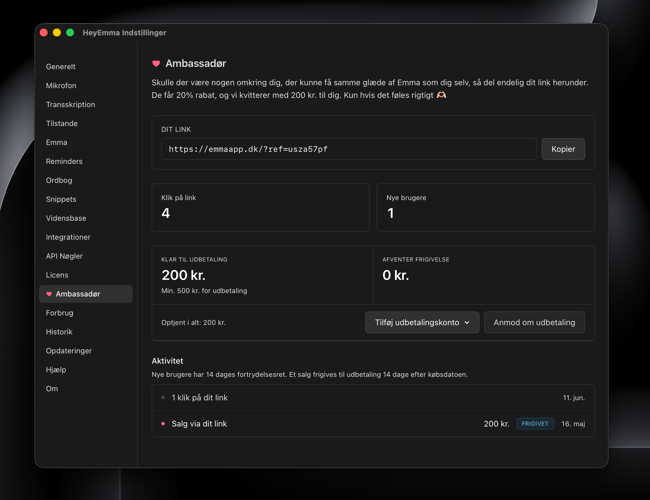Open the Vidensbase section
The height and width of the screenshot is (500, 650).
point(66,218)
